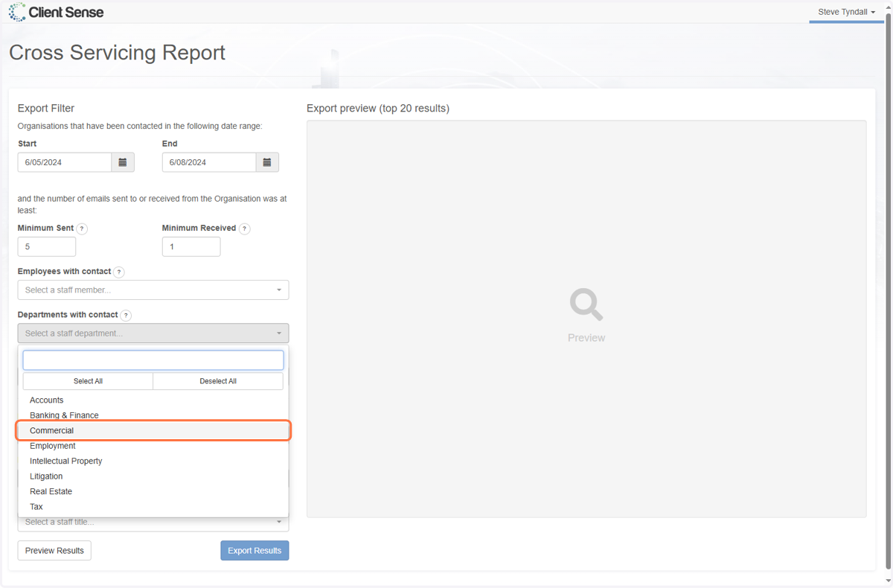This screenshot has width=893, height=588.
Task: Choose Banking & Finance department option
Action: point(153,415)
